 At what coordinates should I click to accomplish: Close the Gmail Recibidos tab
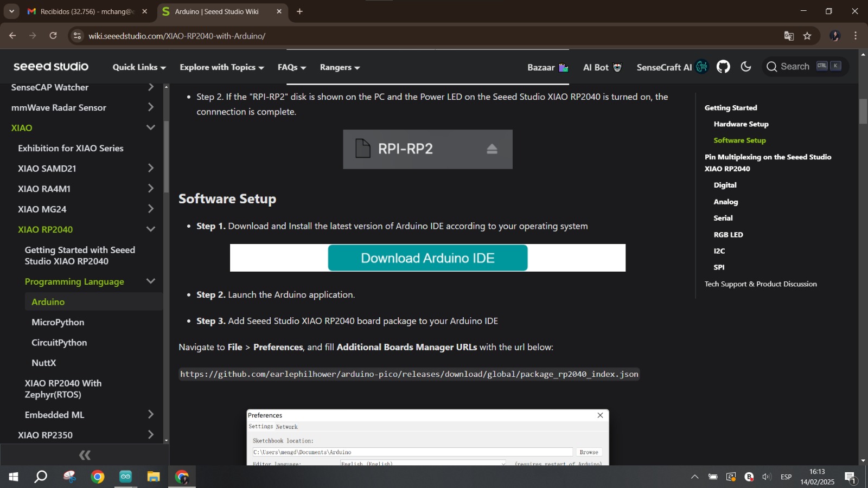(144, 11)
